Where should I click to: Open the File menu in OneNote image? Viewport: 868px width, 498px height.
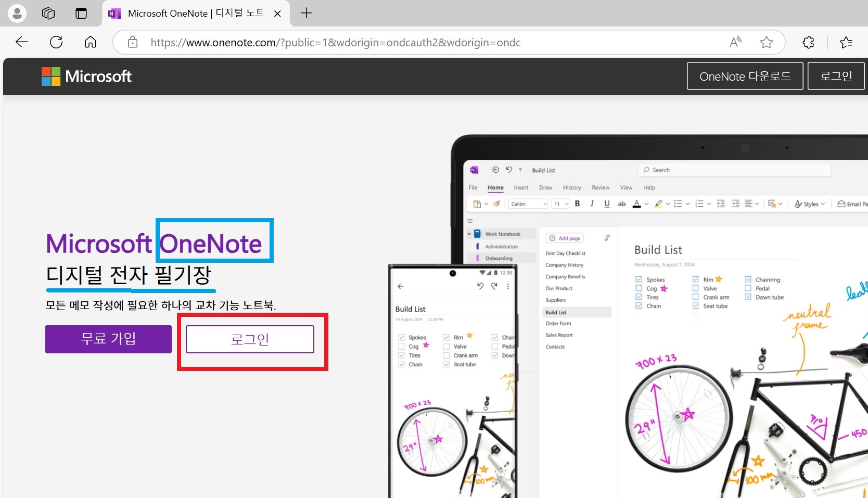473,187
